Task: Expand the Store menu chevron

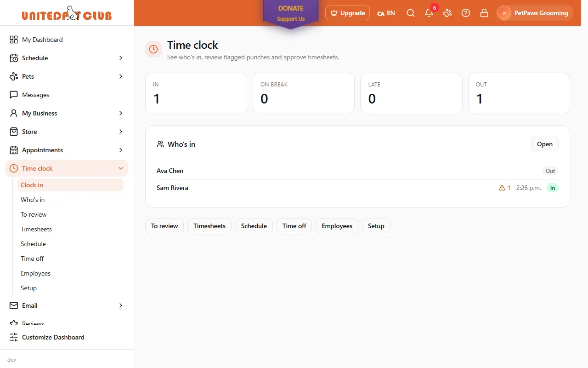Action: pos(121,132)
